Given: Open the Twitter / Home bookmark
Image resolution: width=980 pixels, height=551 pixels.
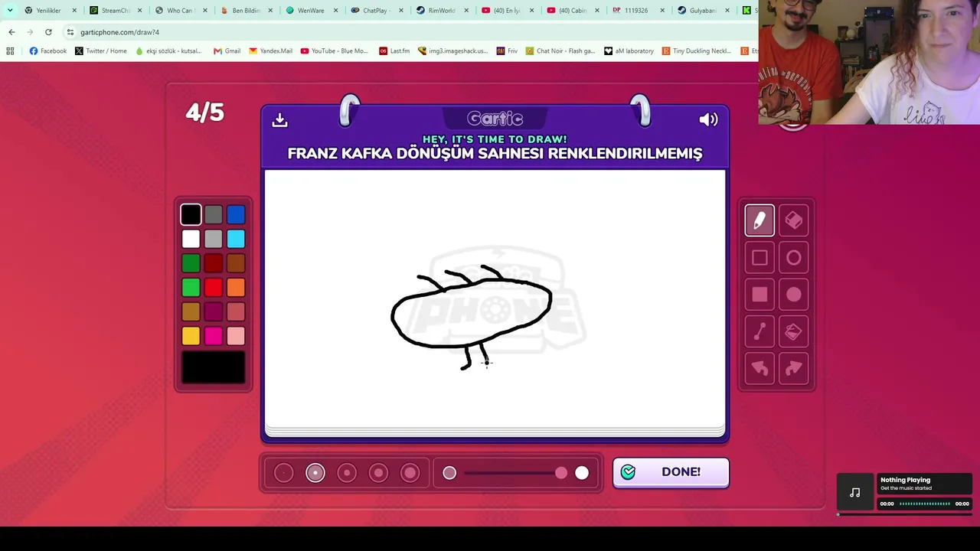Looking at the screenshot, I should pyautogui.click(x=101, y=51).
